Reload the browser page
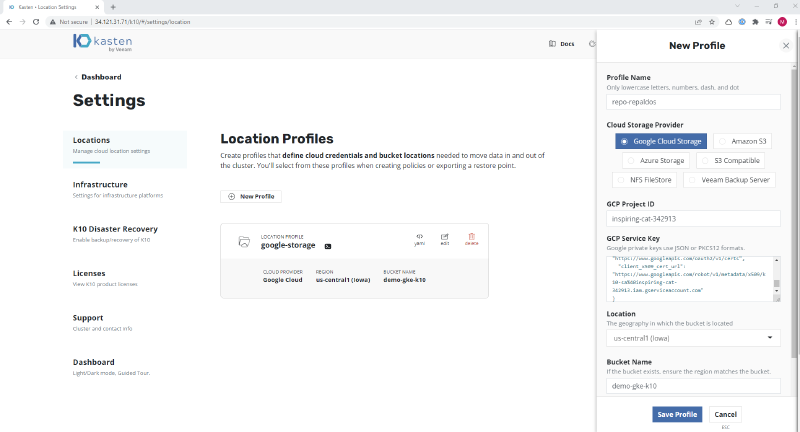The height and width of the screenshot is (432, 800). click(36, 22)
